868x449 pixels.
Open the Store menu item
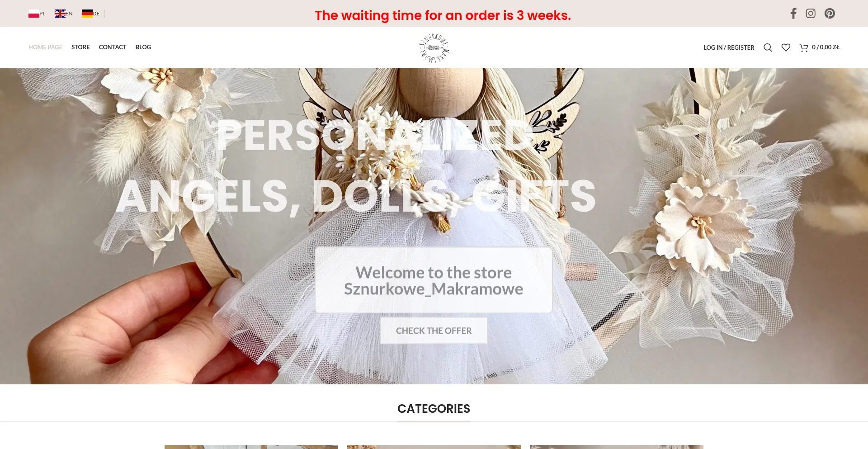tap(80, 47)
